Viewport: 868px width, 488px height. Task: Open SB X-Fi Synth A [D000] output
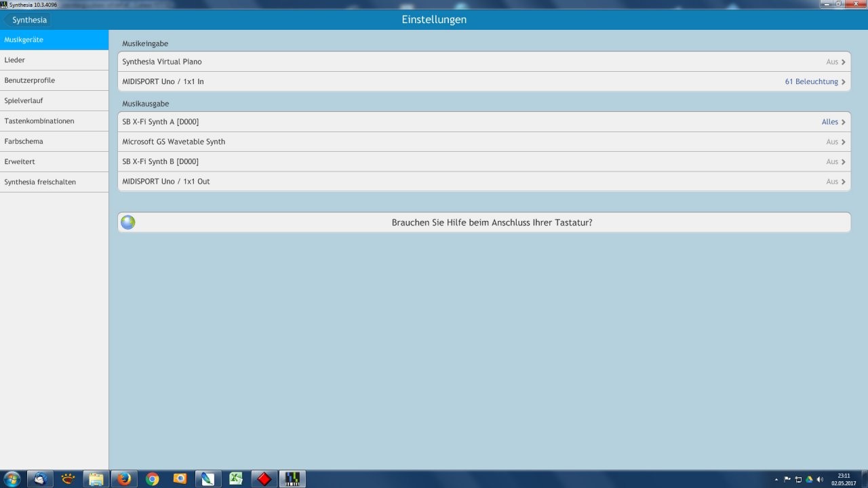pyautogui.click(x=484, y=122)
